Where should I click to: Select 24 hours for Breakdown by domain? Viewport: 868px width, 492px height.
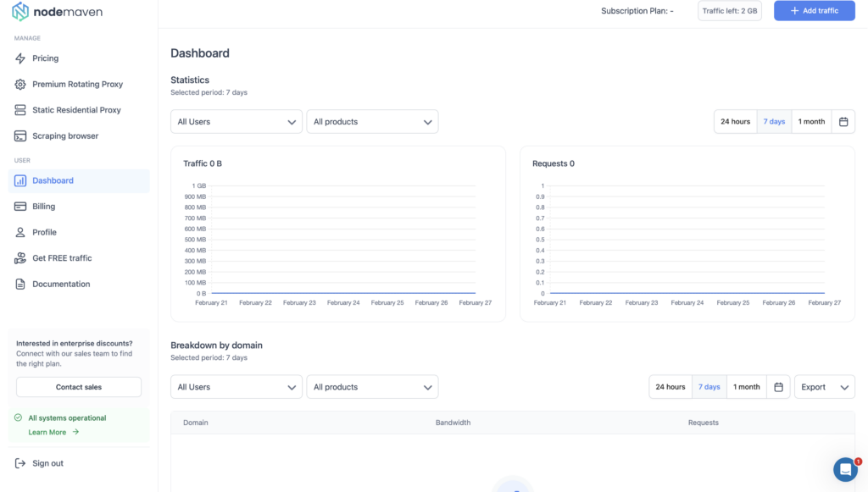tap(670, 387)
